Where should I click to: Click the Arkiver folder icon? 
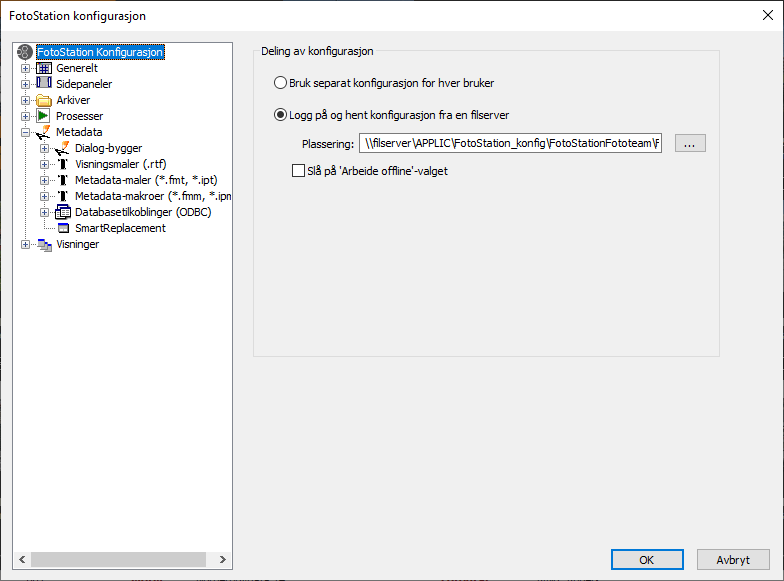[x=44, y=100]
